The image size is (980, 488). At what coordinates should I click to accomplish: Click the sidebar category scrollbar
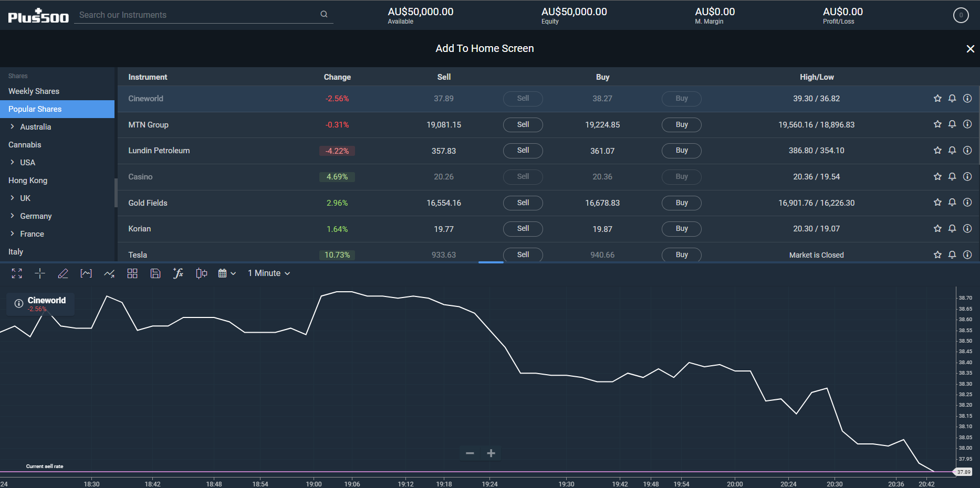click(x=116, y=193)
